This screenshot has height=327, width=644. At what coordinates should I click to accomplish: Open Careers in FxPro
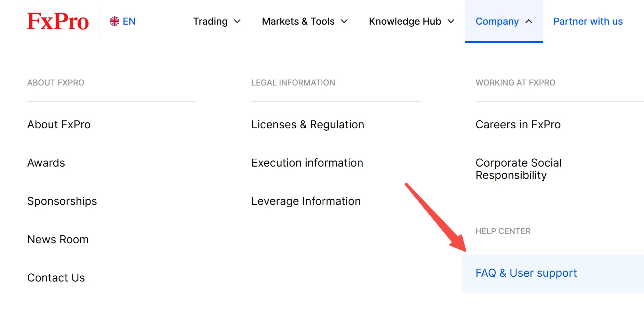(x=518, y=125)
